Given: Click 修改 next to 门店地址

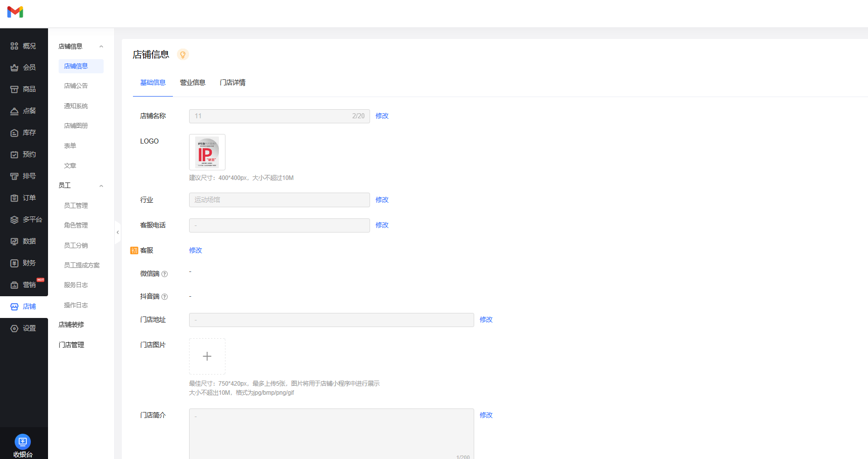Looking at the screenshot, I should (486, 320).
